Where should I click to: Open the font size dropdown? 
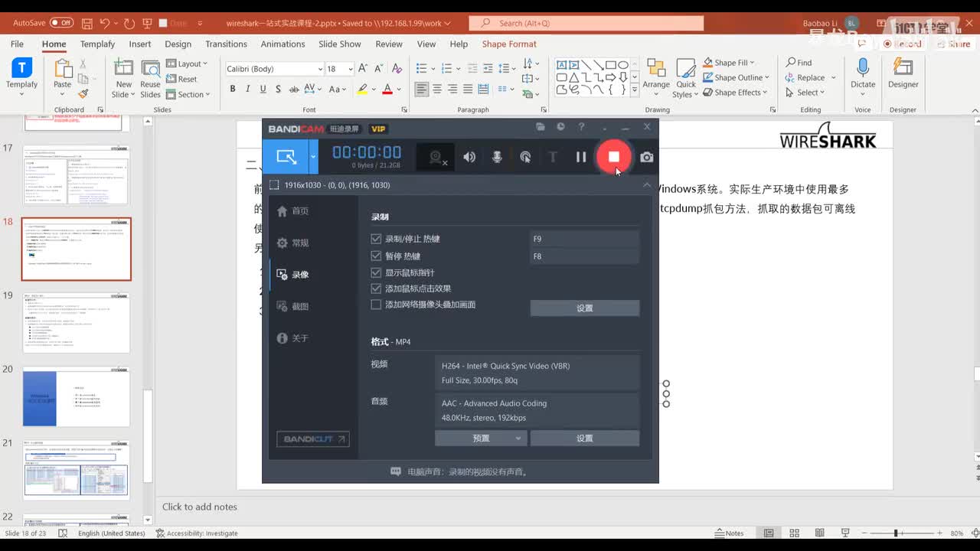click(x=351, y=69)
